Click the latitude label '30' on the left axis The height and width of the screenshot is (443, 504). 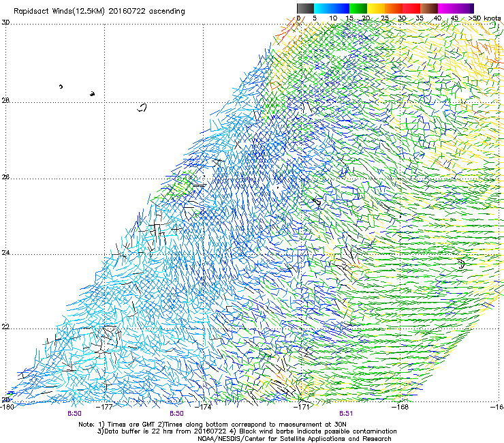click(x=5, y=22)
